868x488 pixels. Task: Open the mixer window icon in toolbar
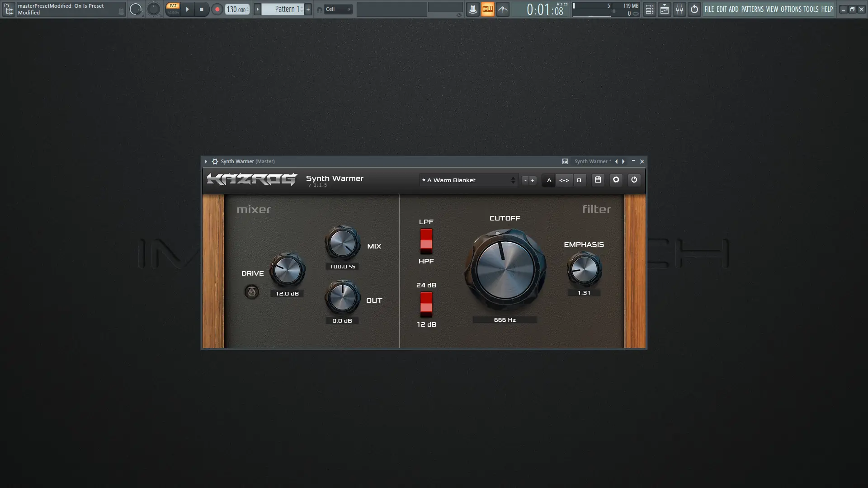[679, 9]
